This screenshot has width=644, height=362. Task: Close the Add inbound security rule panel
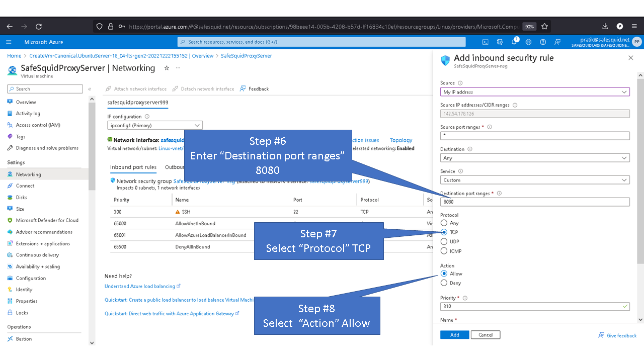click(631, 58)
